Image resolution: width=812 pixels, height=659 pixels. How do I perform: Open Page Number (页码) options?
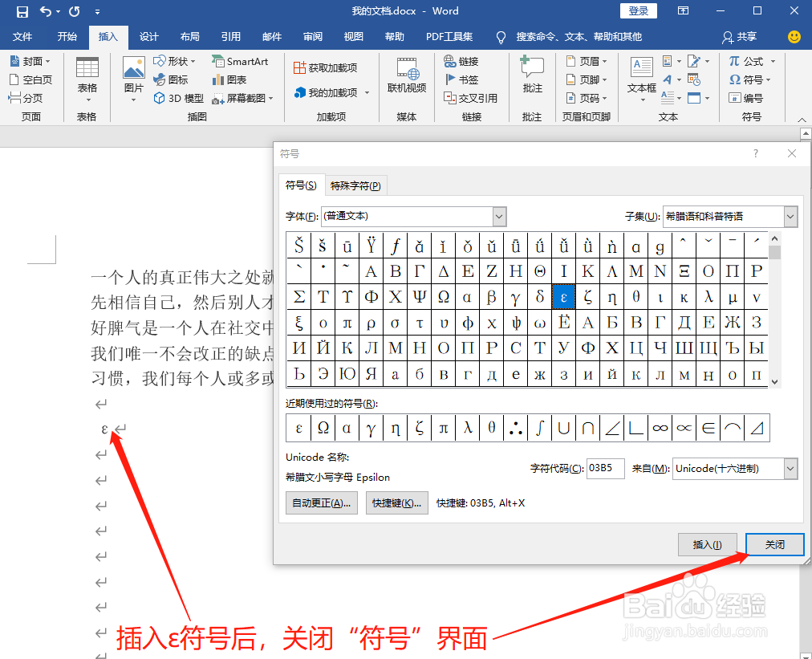[x=587, y=98]
